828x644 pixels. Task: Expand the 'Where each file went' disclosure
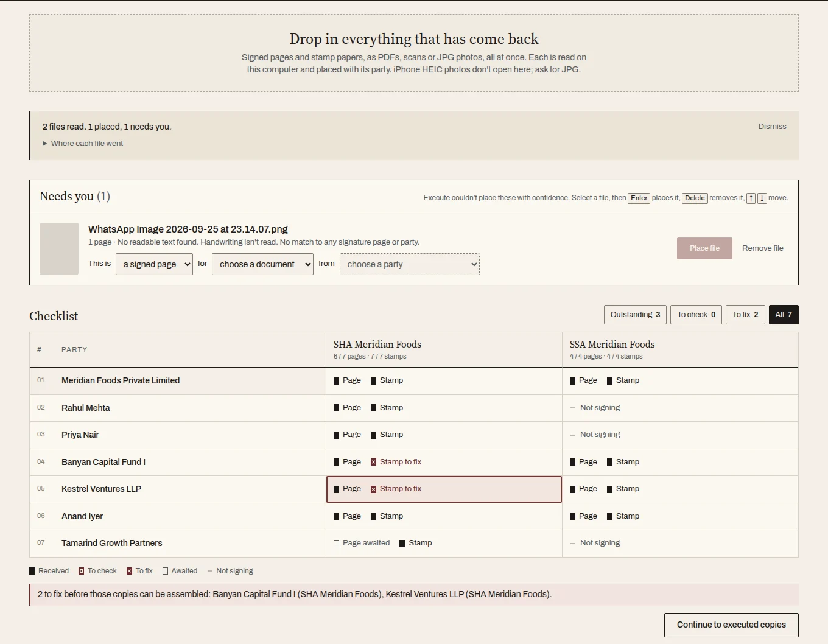83,144
